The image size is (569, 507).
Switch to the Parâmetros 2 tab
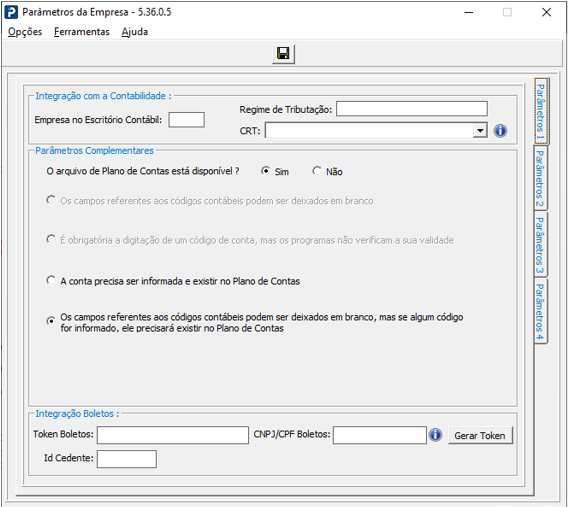540,178
